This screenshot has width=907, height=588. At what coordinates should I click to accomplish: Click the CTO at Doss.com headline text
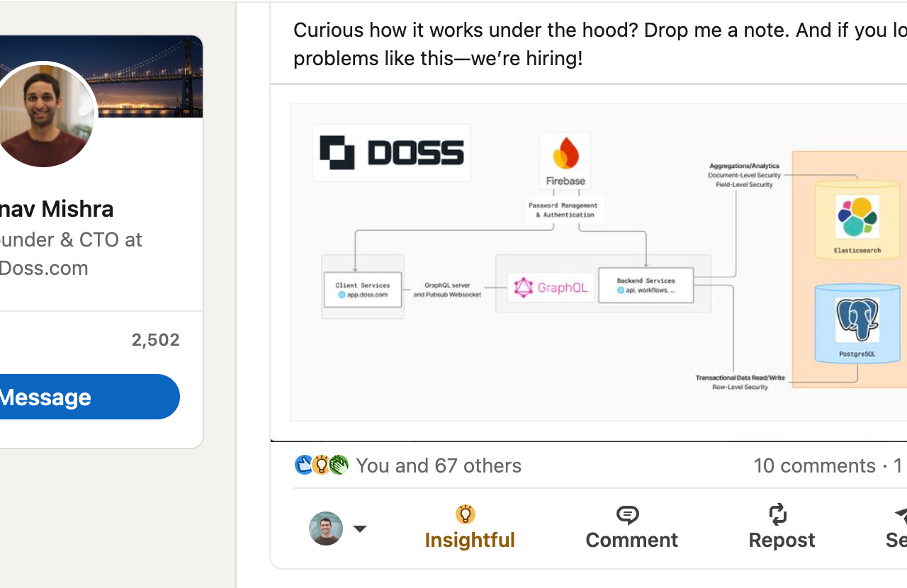[71, 254]
